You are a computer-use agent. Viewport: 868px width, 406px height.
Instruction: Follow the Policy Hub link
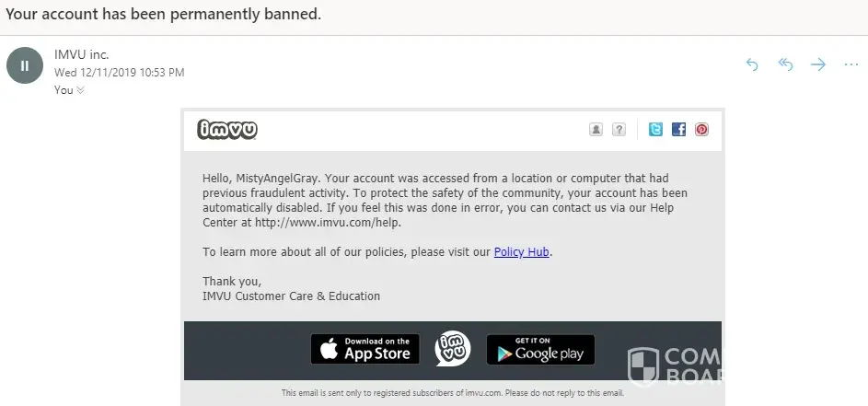(x=521, y=251)
